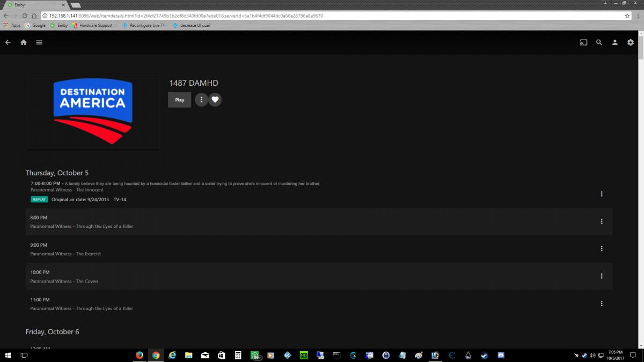Switch to the Emby browser tab
The width and height of the screenshot is (644, 362).
point(35,5)
